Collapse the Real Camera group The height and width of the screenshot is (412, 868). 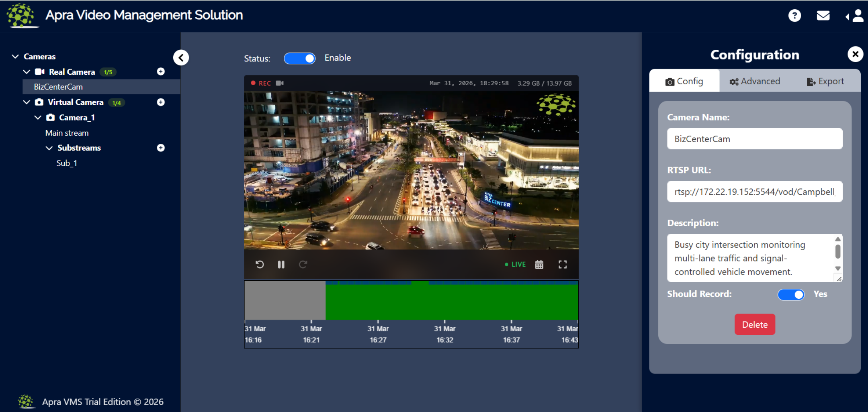click(x=27, y=72)
